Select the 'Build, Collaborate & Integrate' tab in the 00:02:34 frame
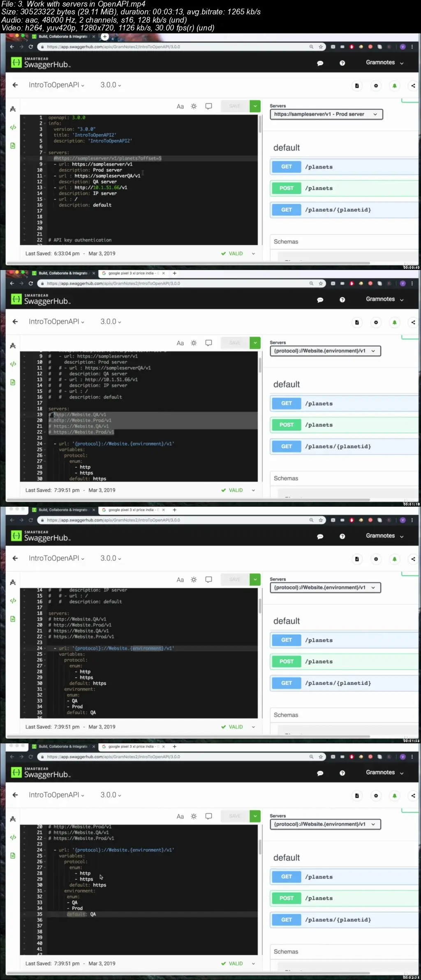 click(x=63, y=747)
